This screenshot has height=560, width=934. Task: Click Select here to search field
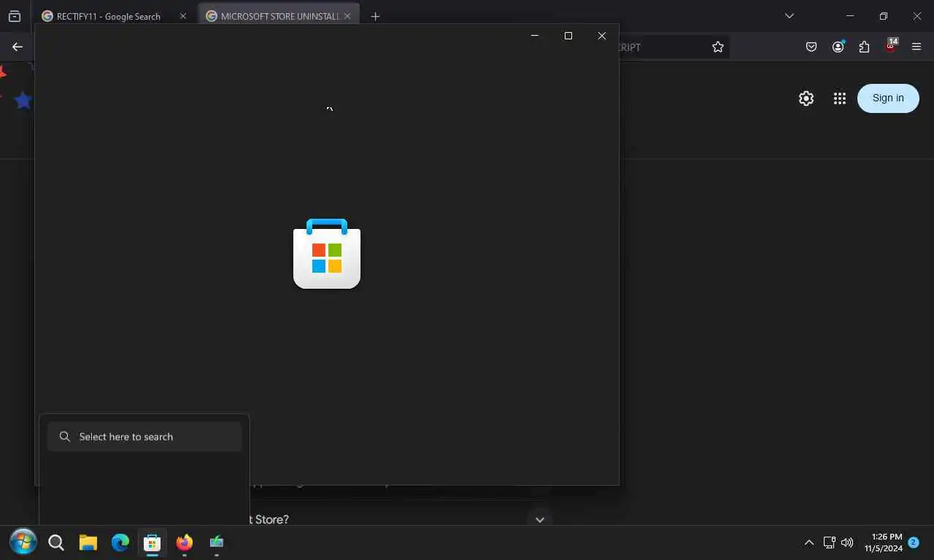coord(144,437)
